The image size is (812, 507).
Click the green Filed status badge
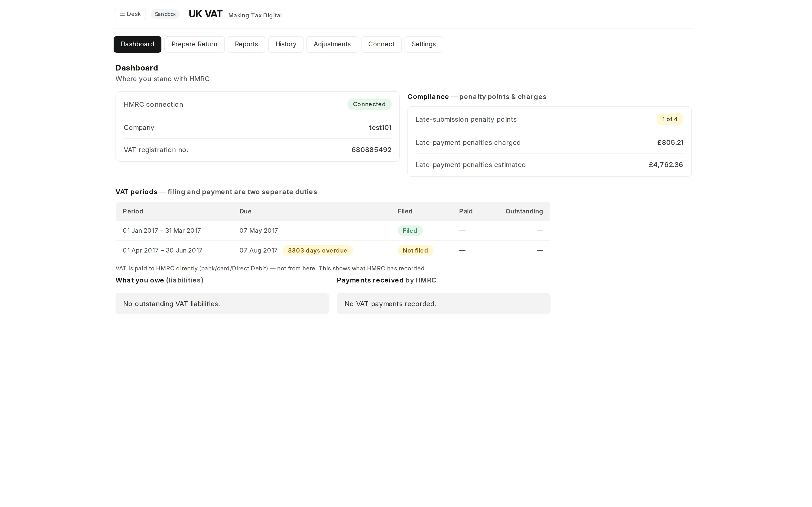pyautogui.click(x=410, y=231)
